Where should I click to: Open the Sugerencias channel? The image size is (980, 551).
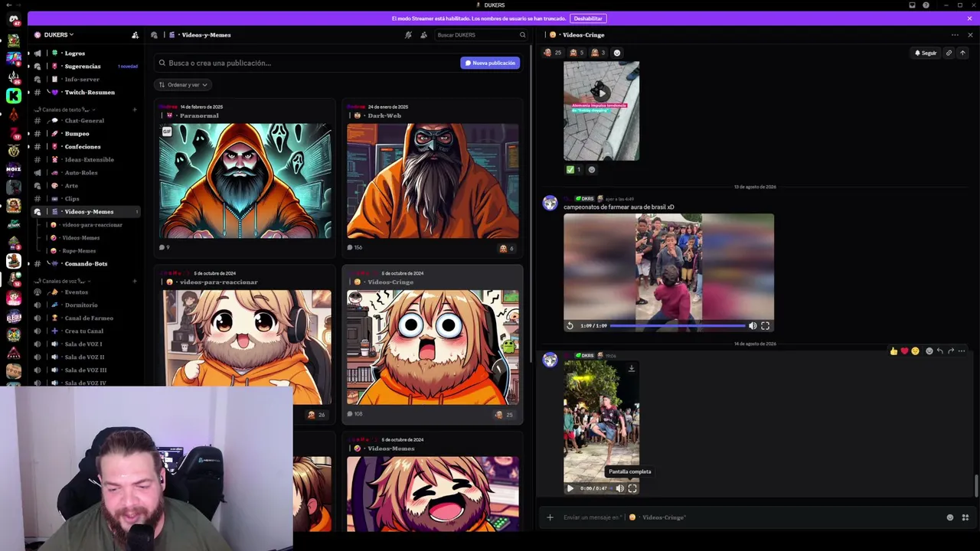click(x=82, y=66)
